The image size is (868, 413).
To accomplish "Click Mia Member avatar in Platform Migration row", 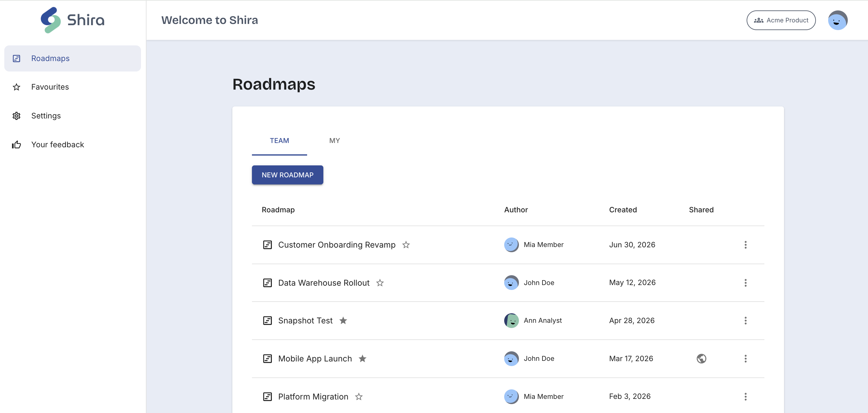I will click(511, 396).
